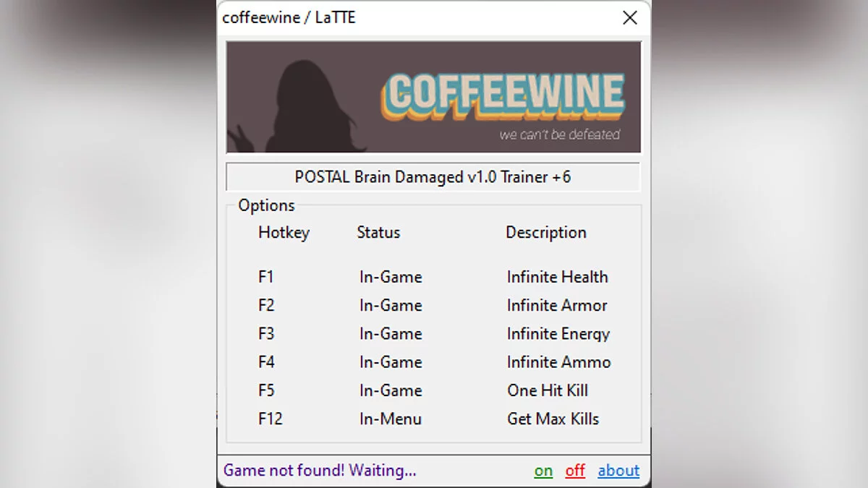This screenshot has width=868, height=488.
Task: Click the Infinite Ammo option text
Action: point(558,362)
